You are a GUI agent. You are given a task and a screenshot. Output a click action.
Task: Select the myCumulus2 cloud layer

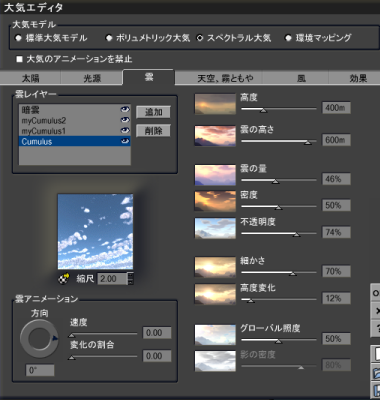(75, 120)
